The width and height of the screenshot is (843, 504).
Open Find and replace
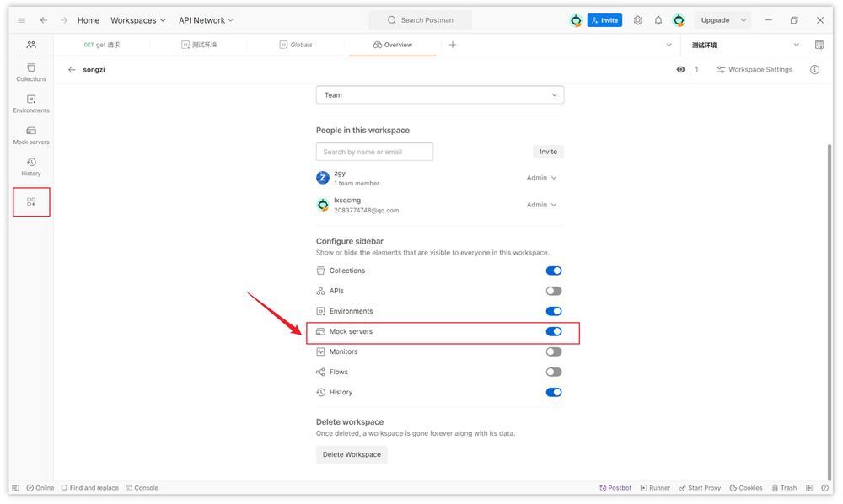pyautogui.click(x=90, y=488)
